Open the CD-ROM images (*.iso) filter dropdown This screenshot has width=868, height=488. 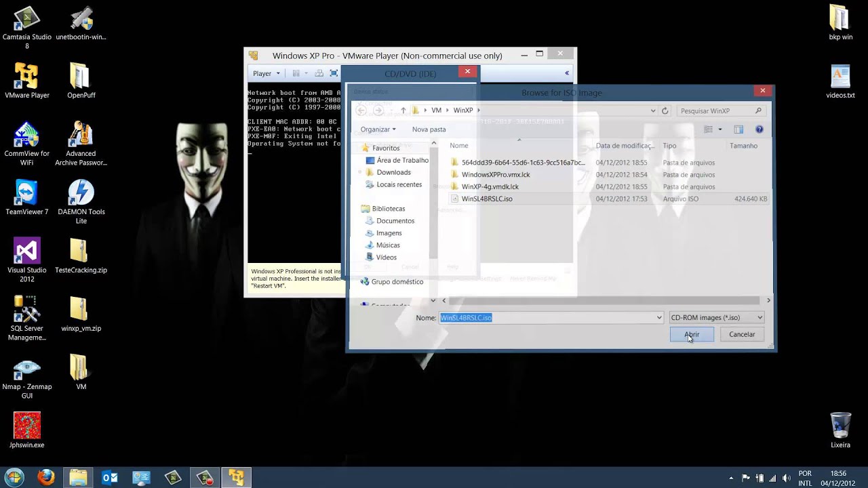pyautogui.click(x=717, y=317)
